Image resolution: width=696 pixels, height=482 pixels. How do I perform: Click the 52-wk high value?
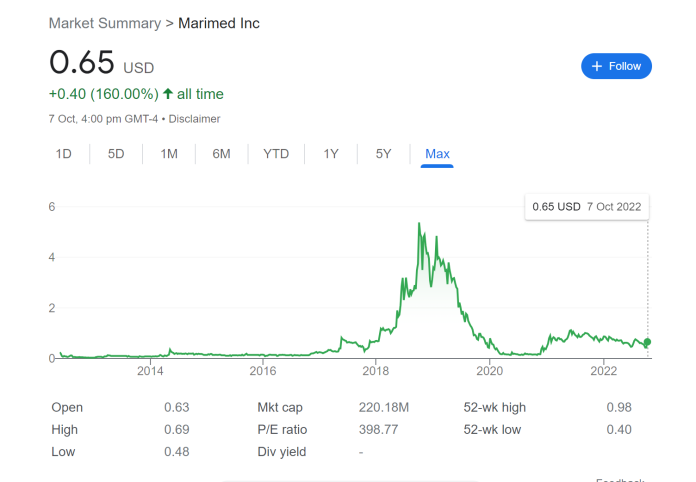pyautogui.click(x=619, y=407)
